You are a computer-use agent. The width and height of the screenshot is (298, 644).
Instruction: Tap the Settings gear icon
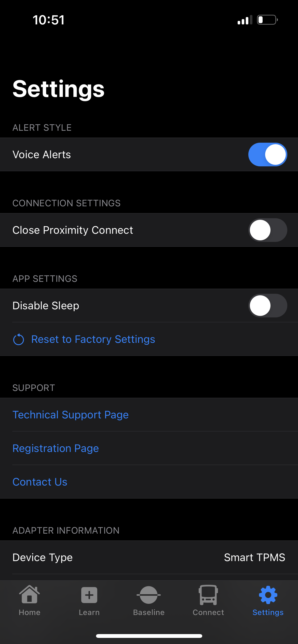(x=268, y=595)
